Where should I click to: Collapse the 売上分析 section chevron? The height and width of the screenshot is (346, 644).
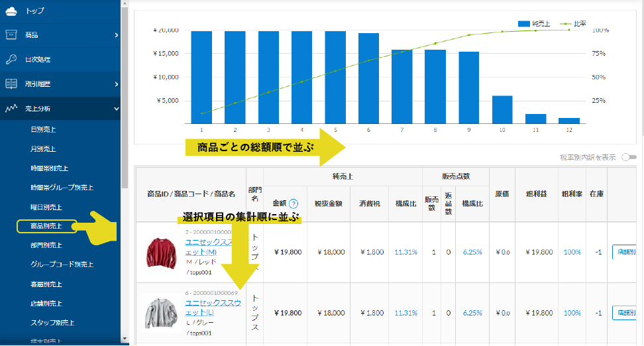point(116,108)
